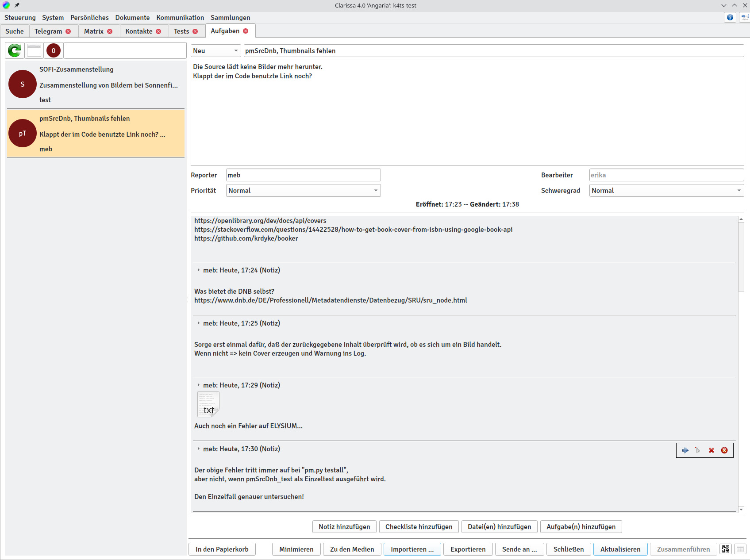The image size is (750, 560).
Task: Click the red cross delete icon on note
Action: click(712, 450)
